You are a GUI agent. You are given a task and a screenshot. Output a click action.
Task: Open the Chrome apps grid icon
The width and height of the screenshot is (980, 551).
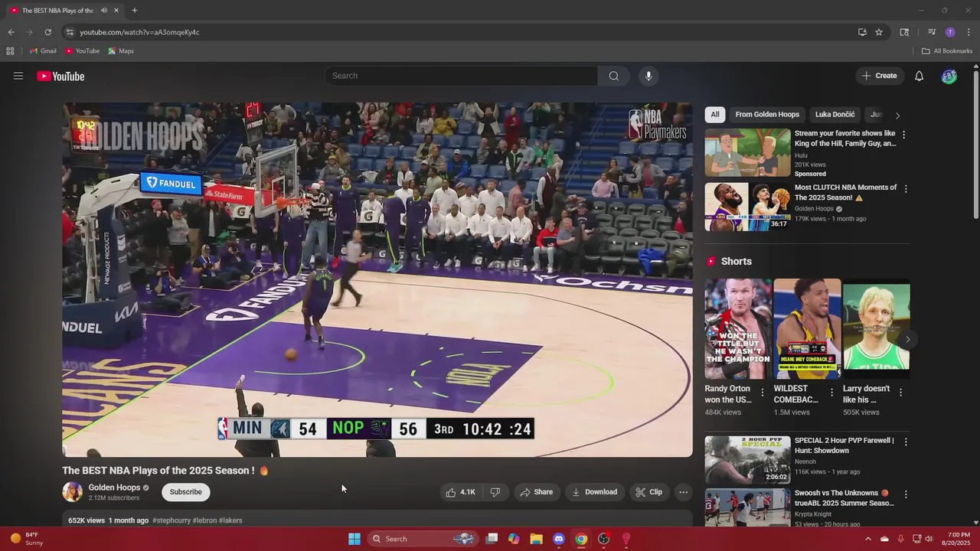pyautogui.click(x=10, y=51)
